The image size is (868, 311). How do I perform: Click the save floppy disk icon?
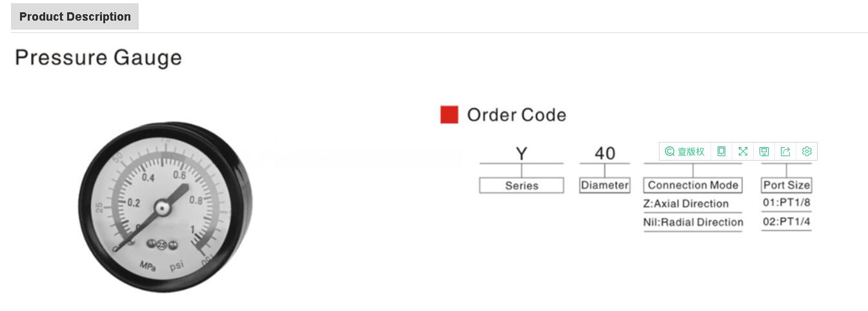[764, 152]
